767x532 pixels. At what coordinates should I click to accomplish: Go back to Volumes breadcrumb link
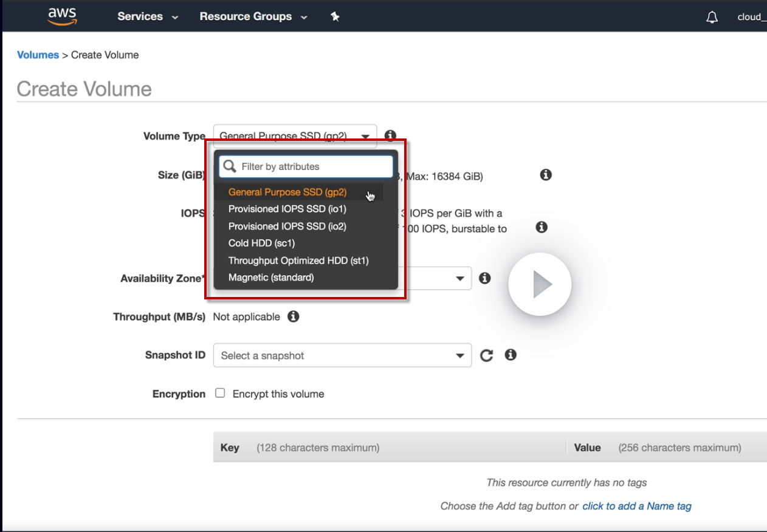click(x=38, y=55)
